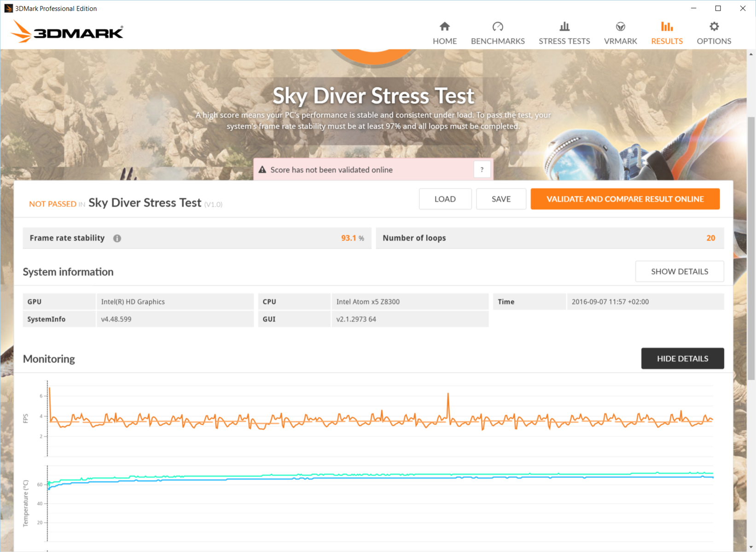Viewport: 756px width, 552px height.
Task: Click the warning triangle icon in validation notice
Action: coord(262,170)
